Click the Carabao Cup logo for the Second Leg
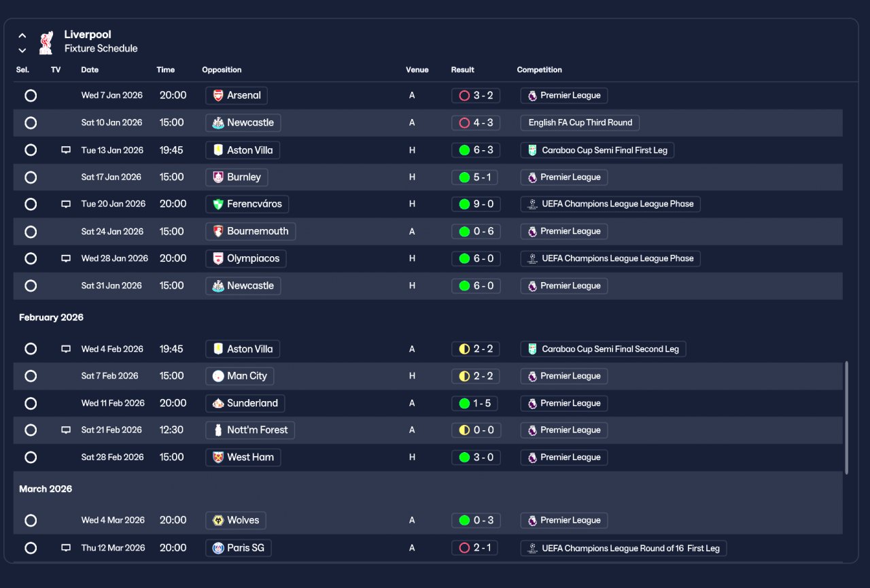This screenshot has height=588, width=870. coord(532,349)
